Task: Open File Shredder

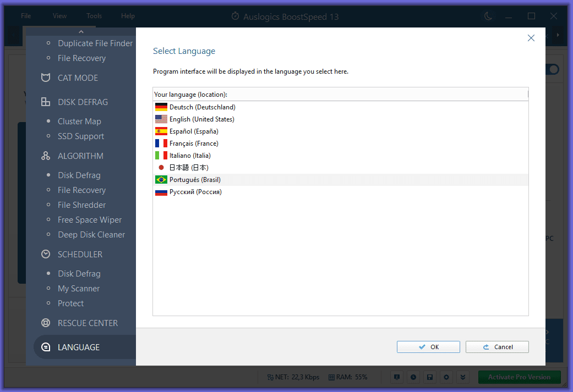Action: (81, 205)
